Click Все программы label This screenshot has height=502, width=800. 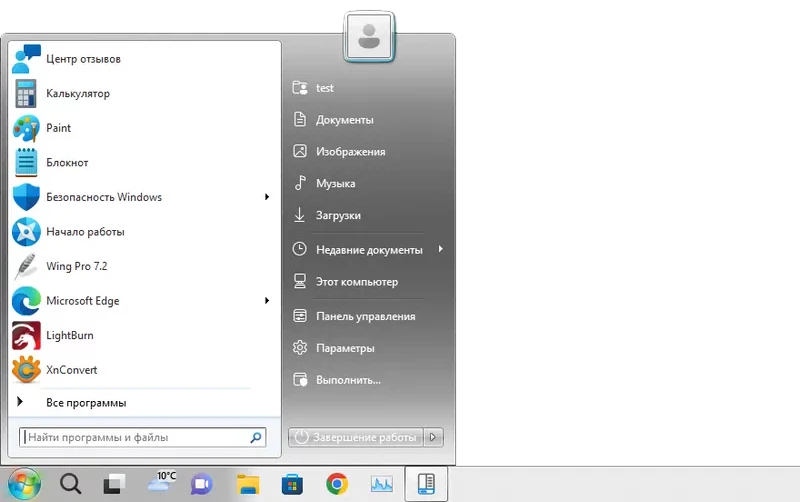[86, 403]
